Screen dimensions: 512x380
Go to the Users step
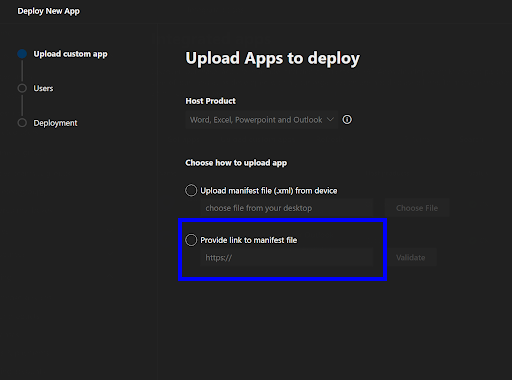pyautogui.click(x=43, y=88)
